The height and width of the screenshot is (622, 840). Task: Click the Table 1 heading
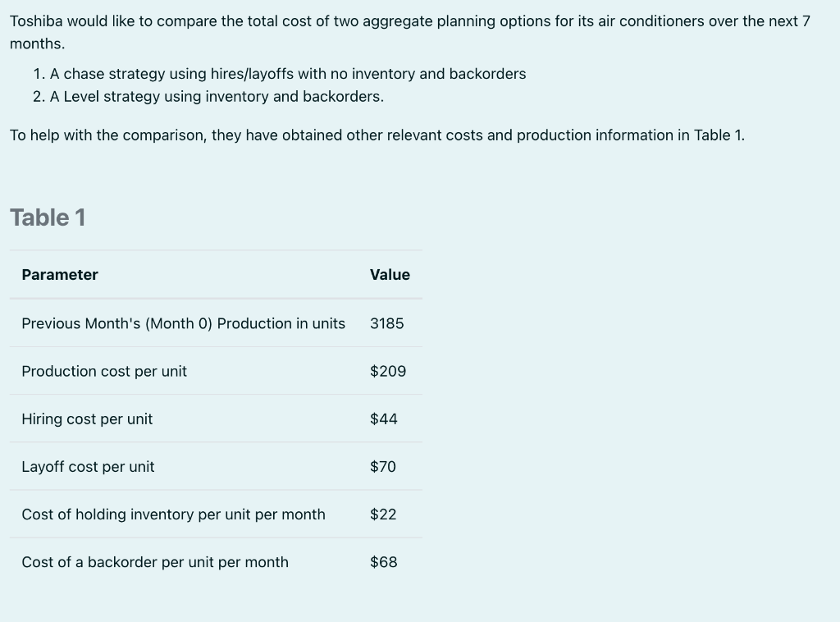[48, 217]
